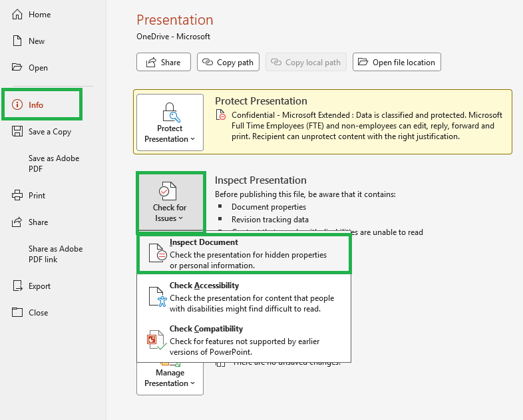The height and width of the screenshot is (420, 523).
Task: Click the Share button under the title
Action: 164,62
